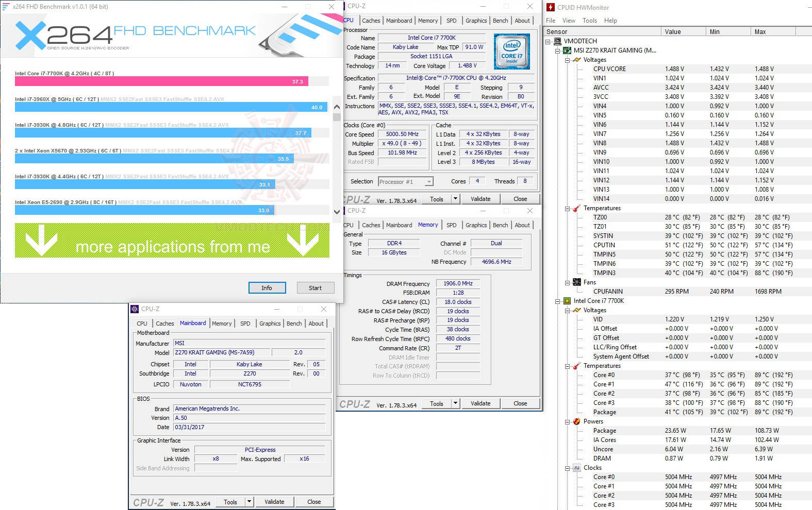This screenshot has width=812, height=510.
Task: Open the File menu in HWMonitor
Action: 551,21
